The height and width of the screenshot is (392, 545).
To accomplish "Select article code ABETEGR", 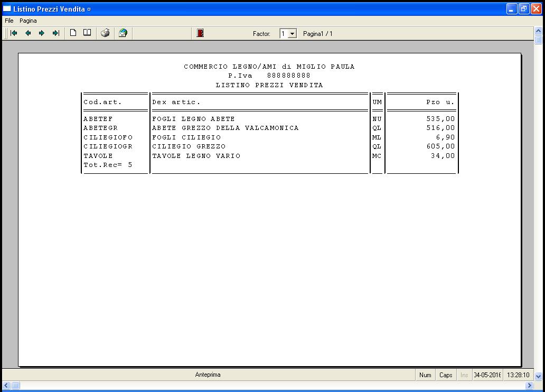I will tap(100, 128).
